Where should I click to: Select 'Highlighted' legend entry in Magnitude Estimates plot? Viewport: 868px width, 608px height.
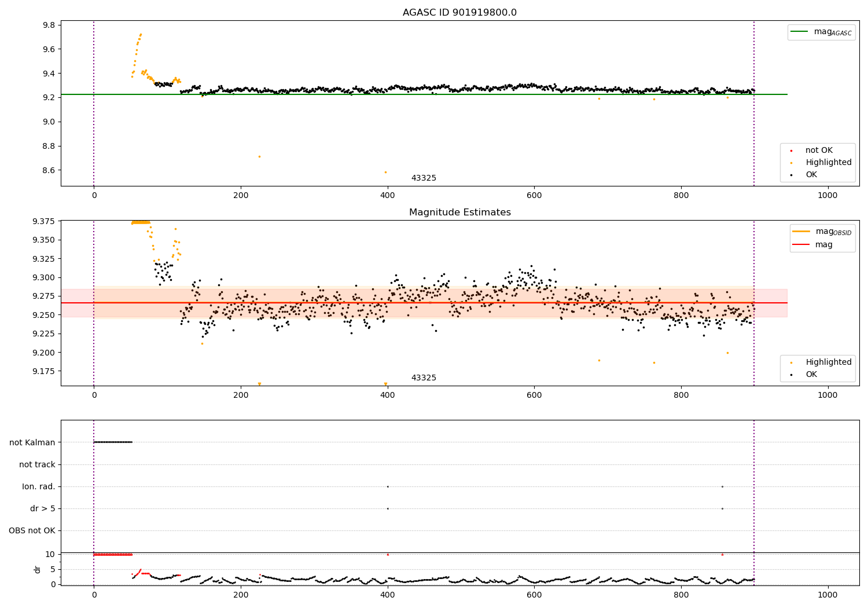coord(829,362)
